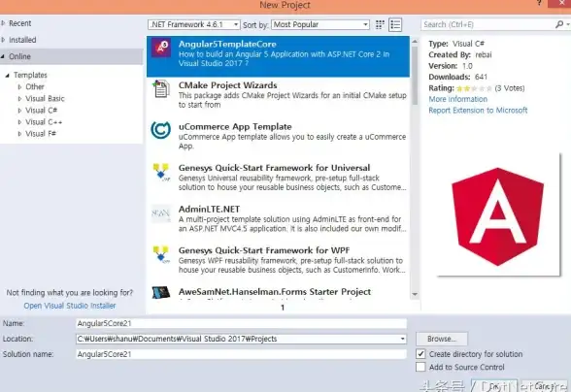Screen dimensions: 571x392
Task: Select the Angular5TemplateCore template icon
Action: tap(161, 47)
